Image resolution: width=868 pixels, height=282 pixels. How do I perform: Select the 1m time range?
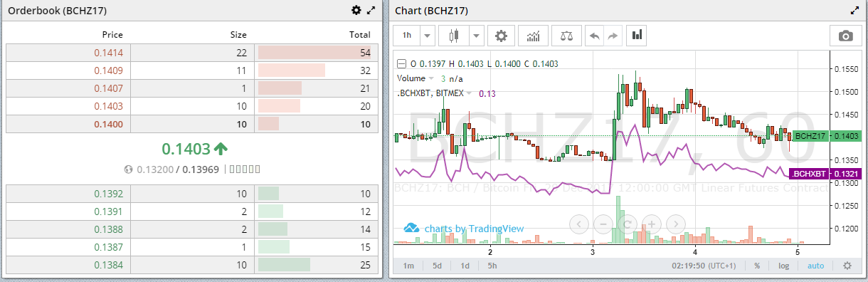409,266
